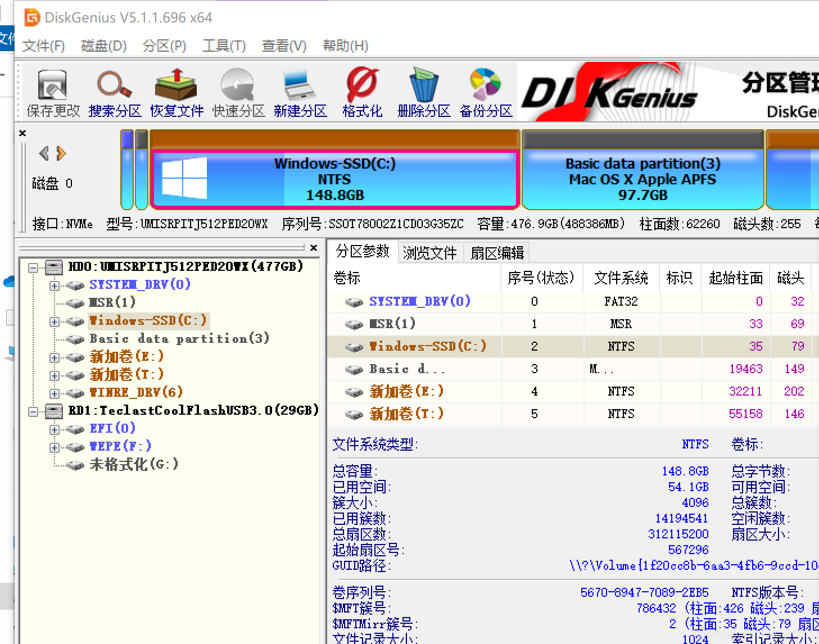Open Search Partition (搜索分区) tool

point(115,93)
